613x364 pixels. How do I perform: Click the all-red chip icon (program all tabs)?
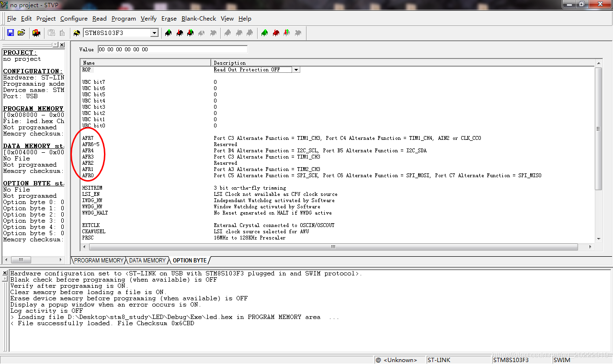point(276,33)
